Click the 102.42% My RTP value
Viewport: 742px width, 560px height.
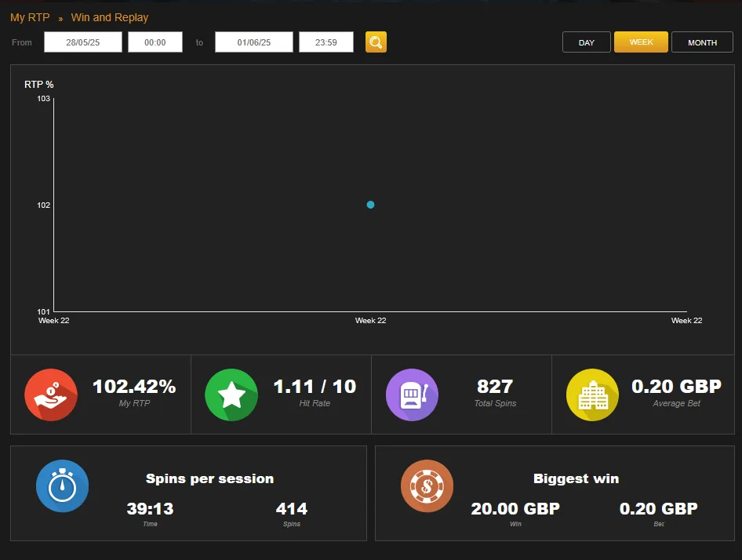point(134,387)
